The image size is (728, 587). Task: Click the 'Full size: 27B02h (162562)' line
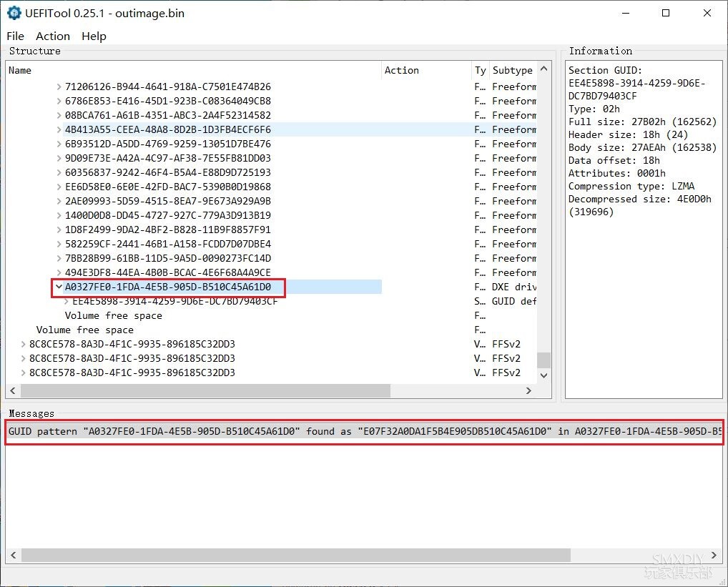643,122
